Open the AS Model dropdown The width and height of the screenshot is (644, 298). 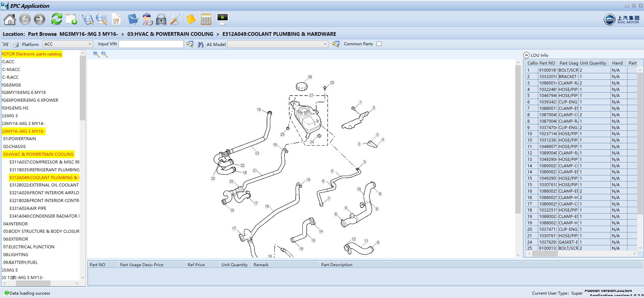tap(277, 44)
